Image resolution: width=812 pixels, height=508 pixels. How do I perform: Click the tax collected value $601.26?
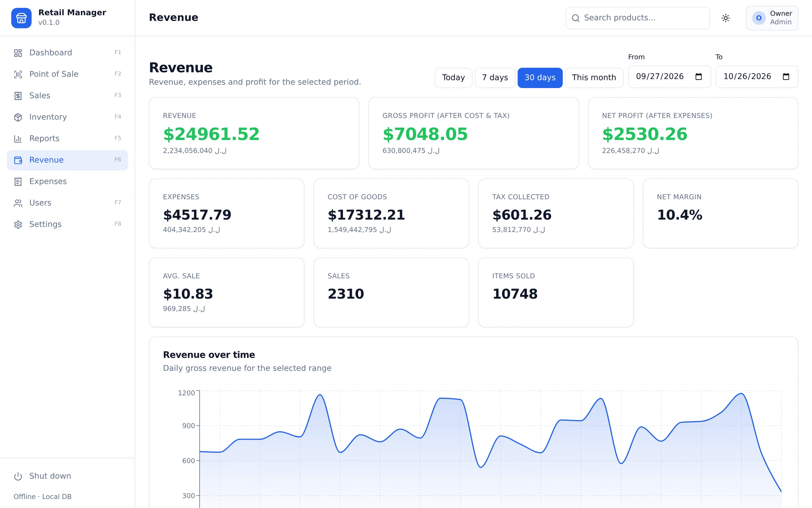point(522,215)
